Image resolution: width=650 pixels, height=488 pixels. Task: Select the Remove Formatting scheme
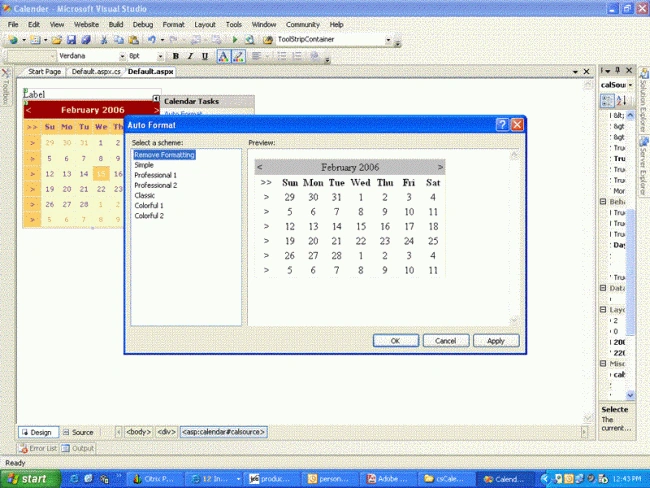coord(164,155)
